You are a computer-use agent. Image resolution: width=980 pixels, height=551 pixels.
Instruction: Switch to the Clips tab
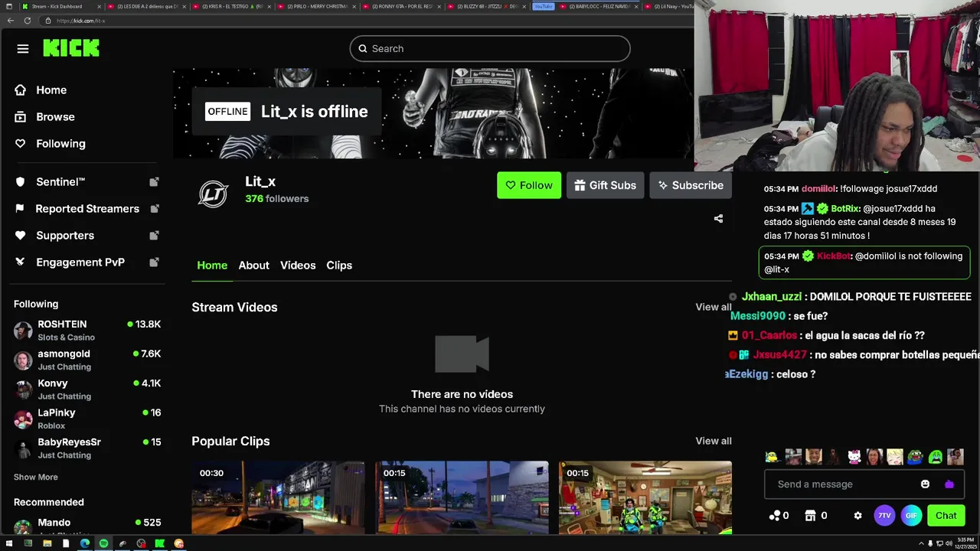click(339, 266)
